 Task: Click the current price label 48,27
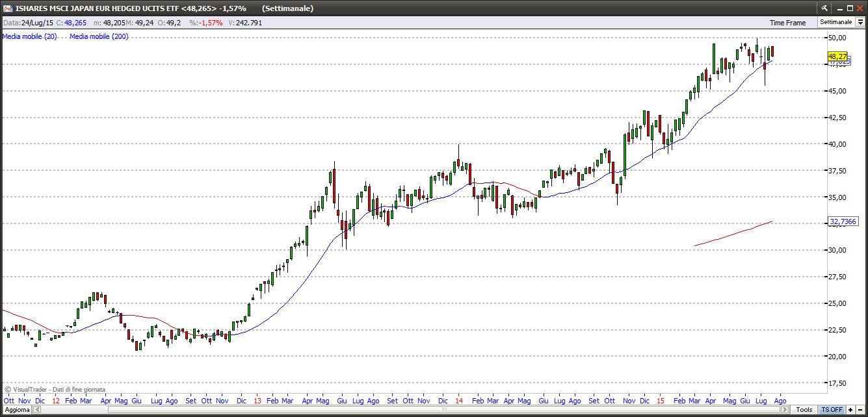(x=837, y=57)
